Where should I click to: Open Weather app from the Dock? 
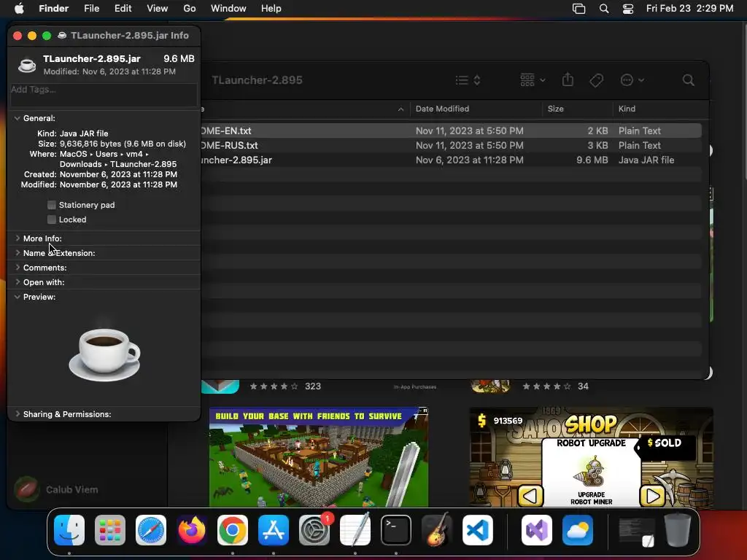coord(578,530)
